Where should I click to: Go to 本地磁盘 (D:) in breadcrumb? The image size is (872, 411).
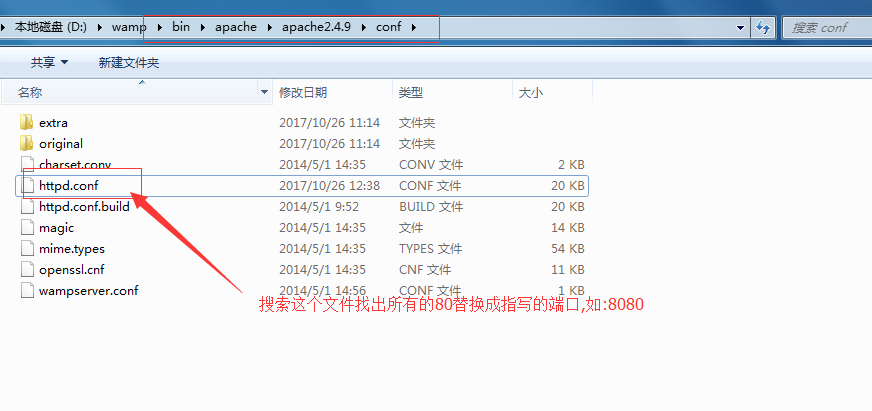(x=51, y=27)
